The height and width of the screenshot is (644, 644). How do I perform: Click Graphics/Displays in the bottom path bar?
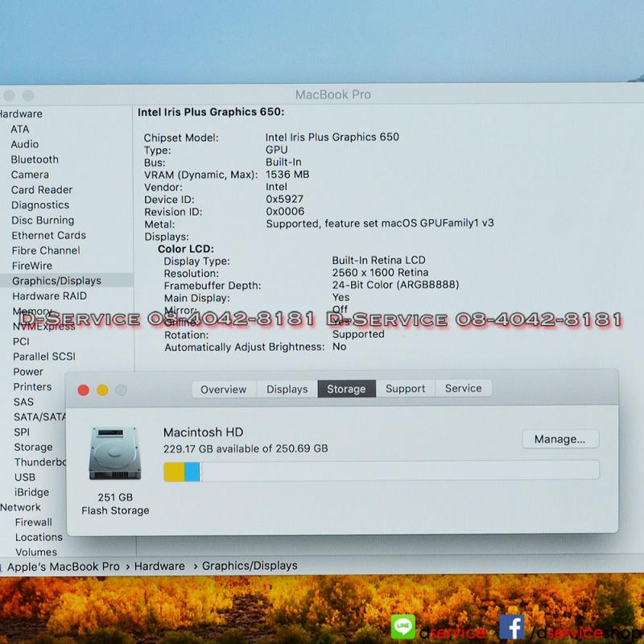250,566
